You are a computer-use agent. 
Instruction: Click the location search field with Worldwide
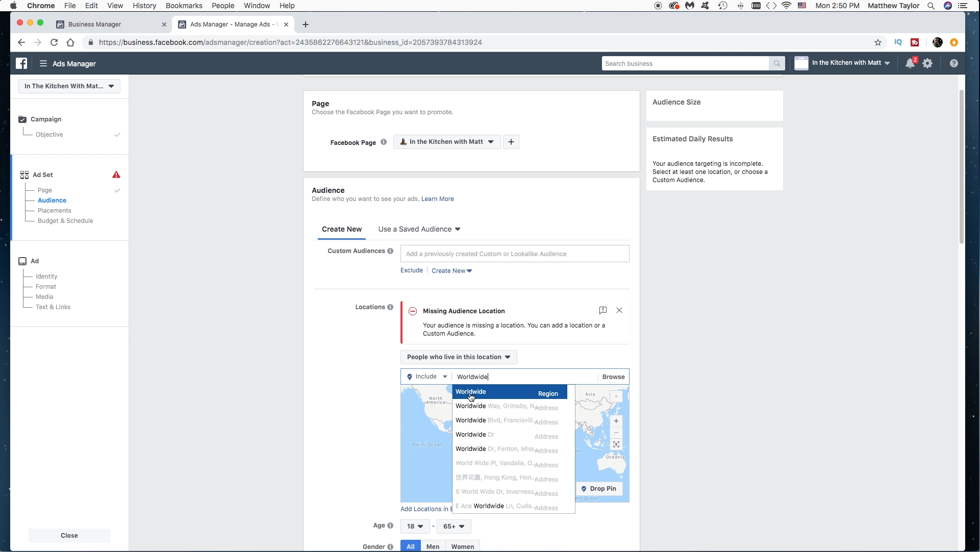coord(525,377)
